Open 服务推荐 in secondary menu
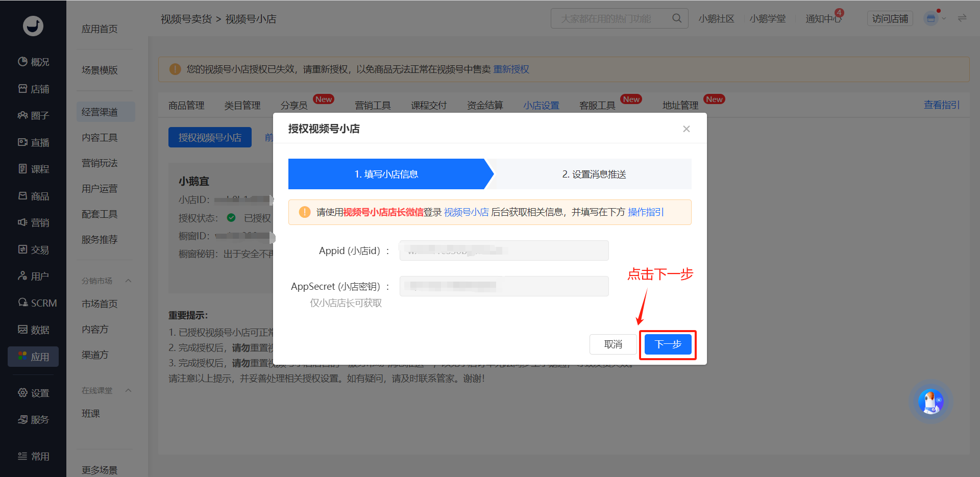The image size is (980, 477). coord(100,239)
